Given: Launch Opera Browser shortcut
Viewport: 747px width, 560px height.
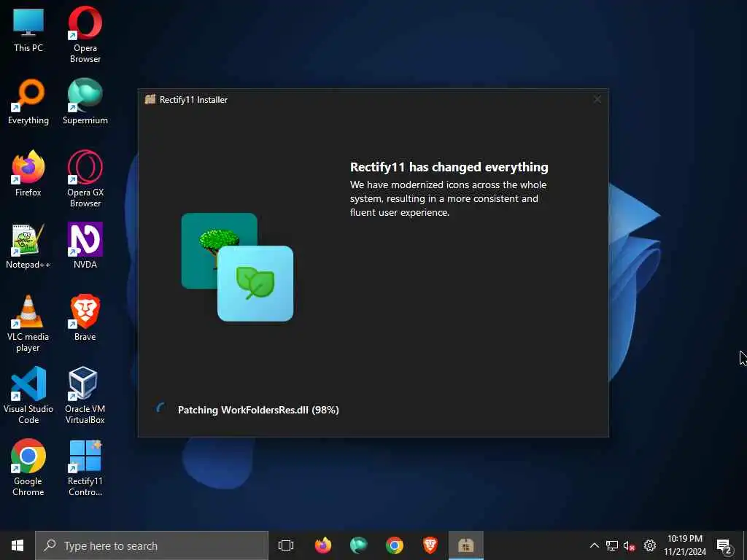Looking at the screenshot, I should point(85,34).
